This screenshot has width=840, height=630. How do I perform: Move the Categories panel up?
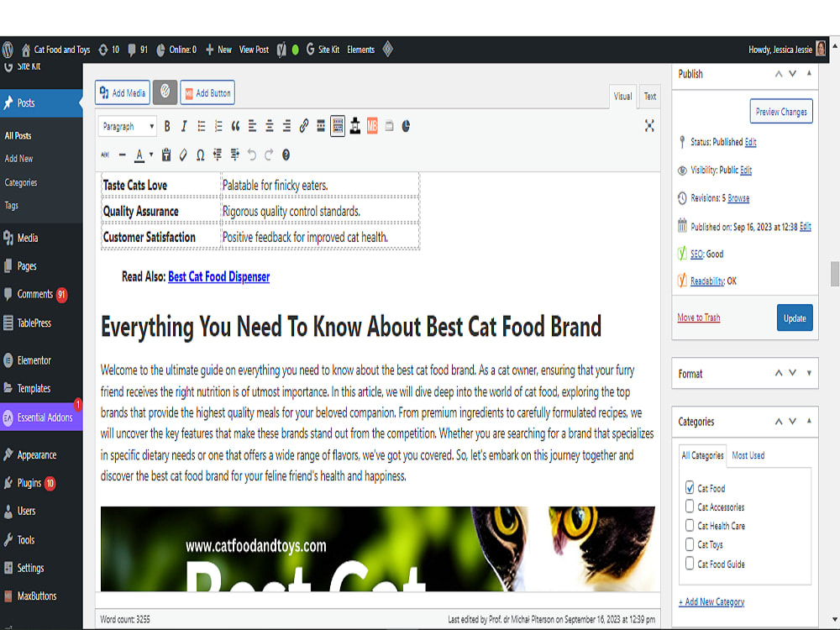pyautogui.click(x=779, y=422)
